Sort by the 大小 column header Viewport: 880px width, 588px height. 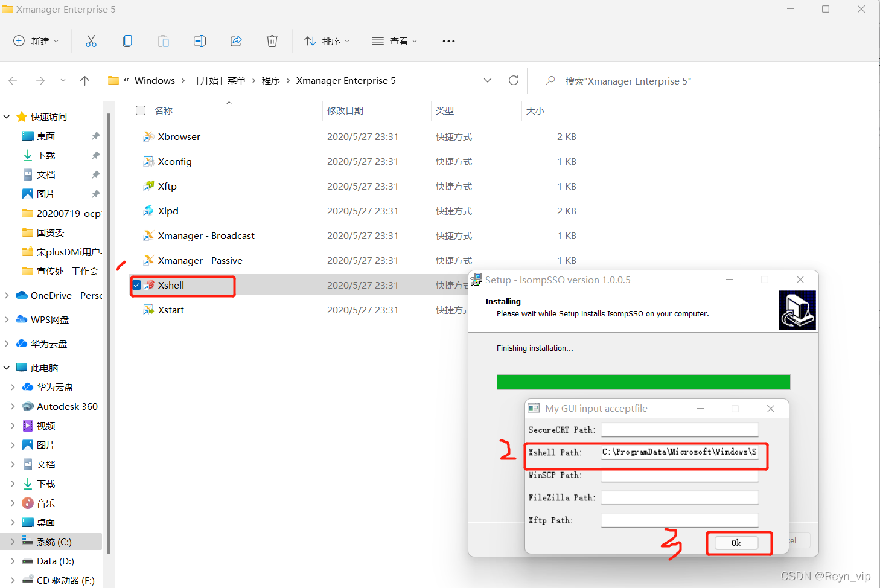tap(535, 110)
